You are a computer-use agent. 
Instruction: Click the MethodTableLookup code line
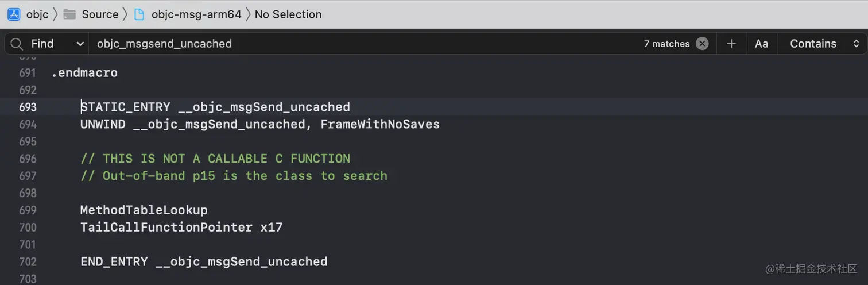coord(144,210)
